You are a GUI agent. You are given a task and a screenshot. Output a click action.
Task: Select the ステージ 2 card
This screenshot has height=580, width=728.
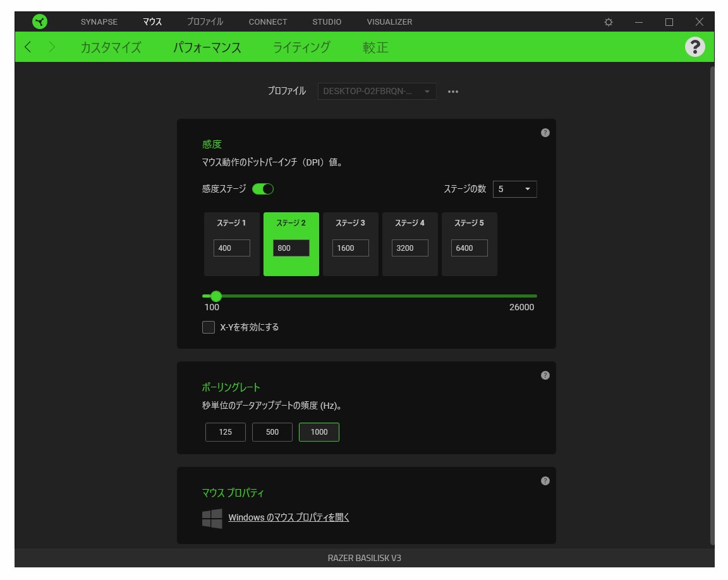pyautogui.click(x=291, y=244)
